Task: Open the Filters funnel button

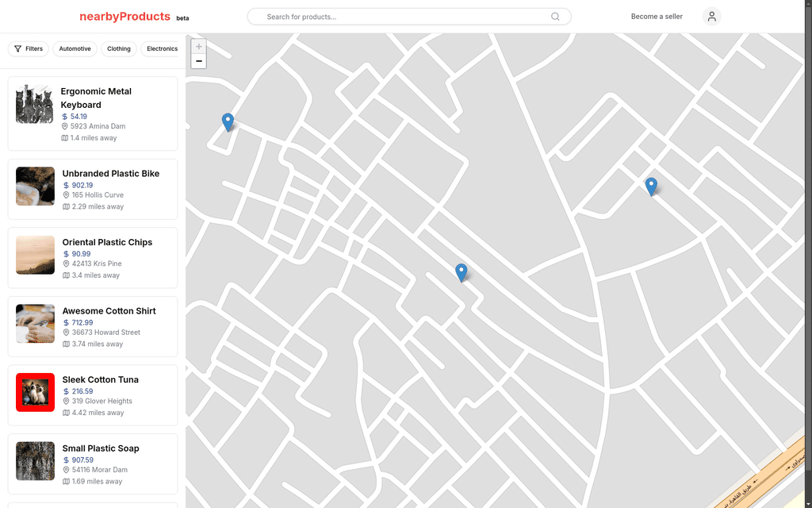Action: point(29,48)
